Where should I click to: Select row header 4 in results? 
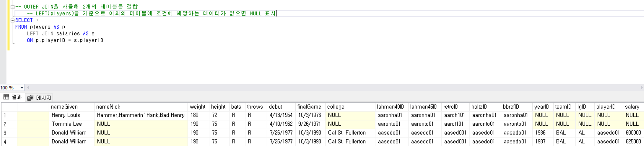click(9, 141)
